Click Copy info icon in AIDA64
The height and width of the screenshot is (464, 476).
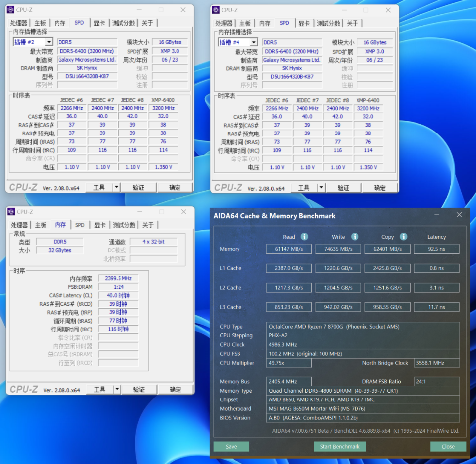click(403, 237)
